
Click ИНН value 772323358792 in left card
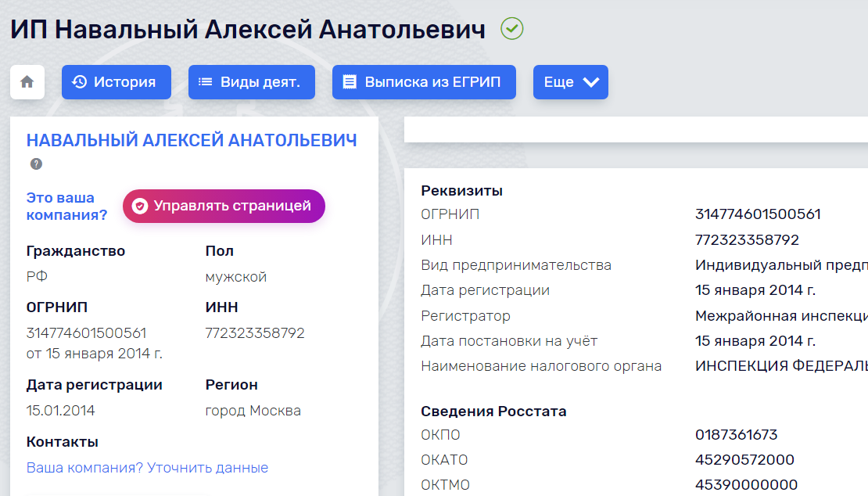[x=255, y=333]
